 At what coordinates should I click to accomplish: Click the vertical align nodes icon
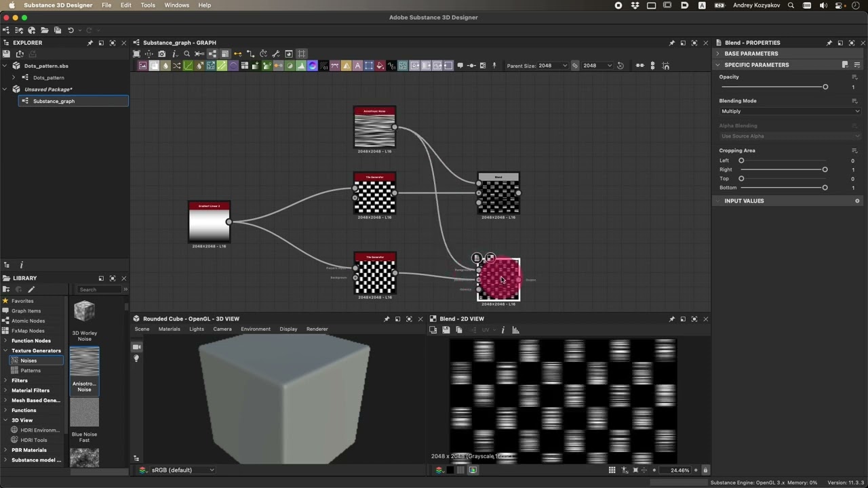coord(653,66)
